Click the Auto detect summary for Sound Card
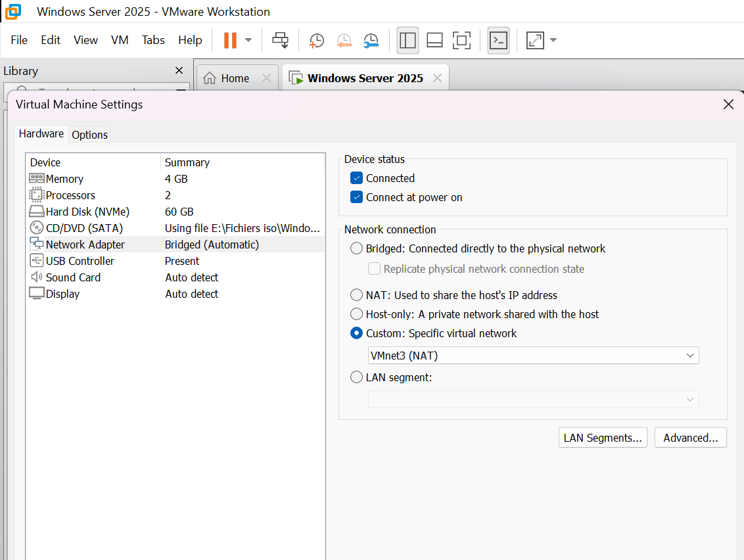The image size is (744, 560). click(x=192, y=277)
